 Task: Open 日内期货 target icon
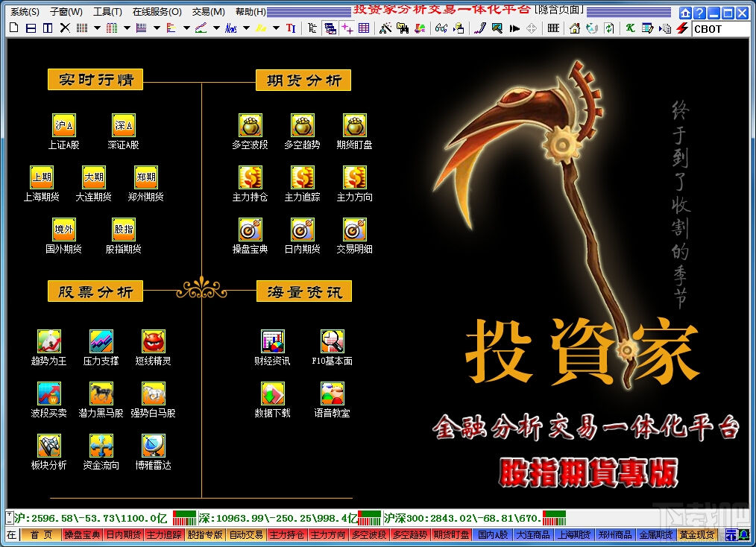point(302,230)
